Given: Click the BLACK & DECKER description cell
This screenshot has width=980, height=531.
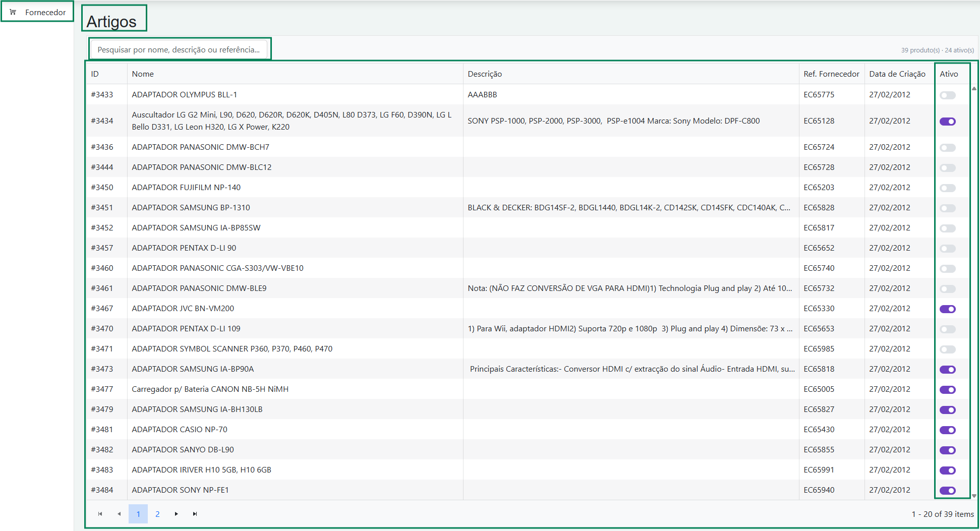Looking at the screenshot, I should coord(631,207).
